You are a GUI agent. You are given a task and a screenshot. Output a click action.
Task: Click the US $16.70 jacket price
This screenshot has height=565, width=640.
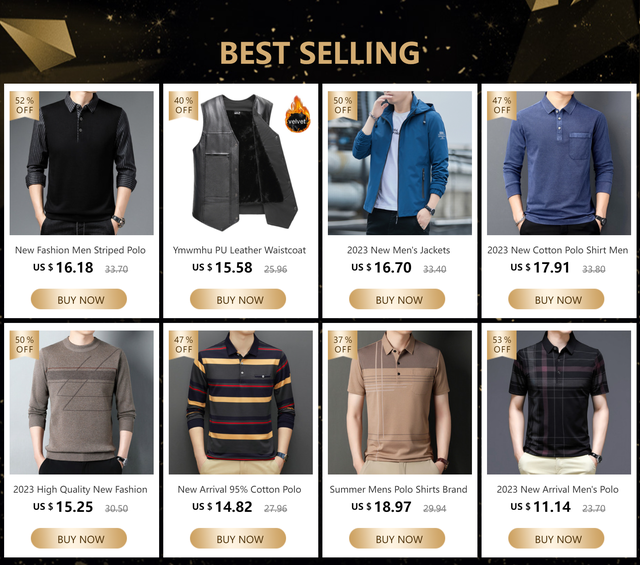pos(382,268)
